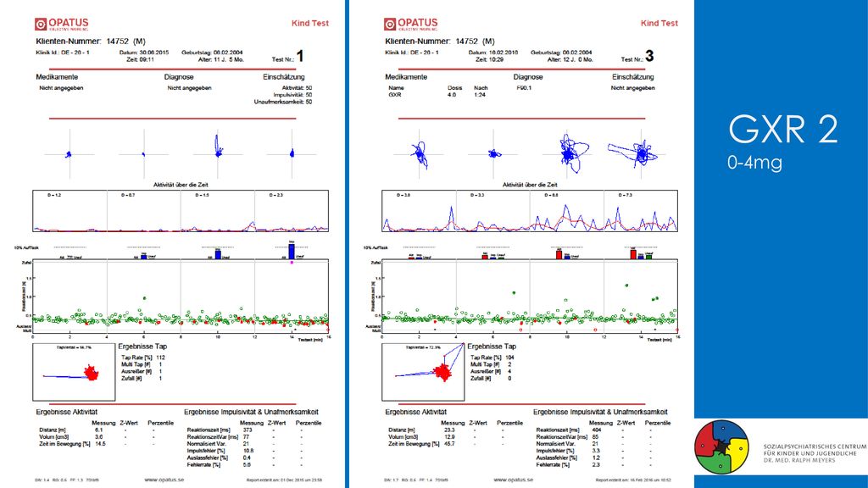Click the Distanz value '6.1'

tap(98, 430)
